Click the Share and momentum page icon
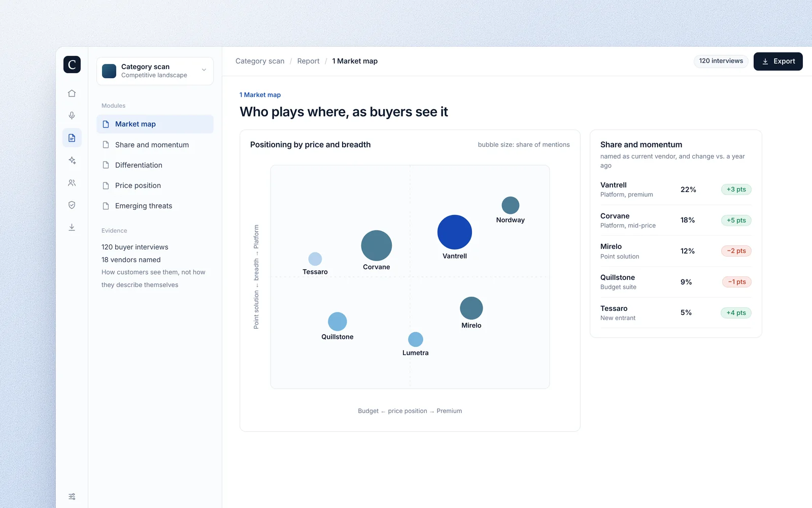 tap(106, 145)
